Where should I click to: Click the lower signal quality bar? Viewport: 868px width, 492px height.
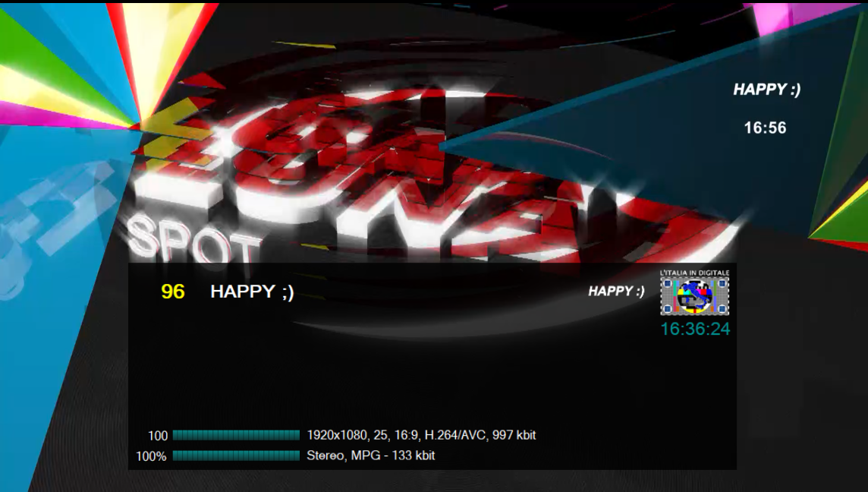click(236, 456)
